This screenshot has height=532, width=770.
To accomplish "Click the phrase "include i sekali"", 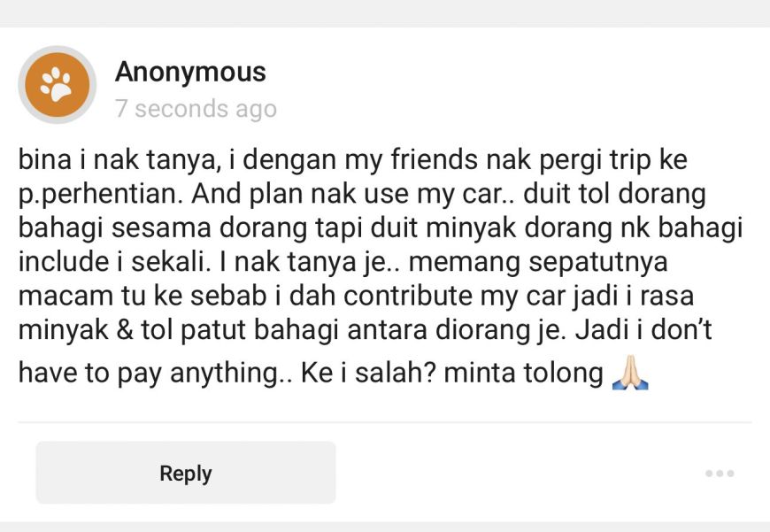I will click(112, 262).
